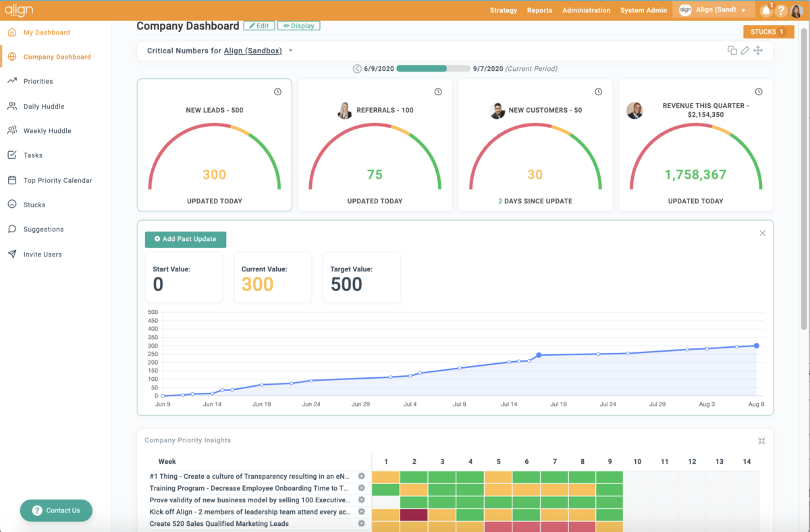
Task: Open the clock history icon on New Leads card
Action: point(277,91)
